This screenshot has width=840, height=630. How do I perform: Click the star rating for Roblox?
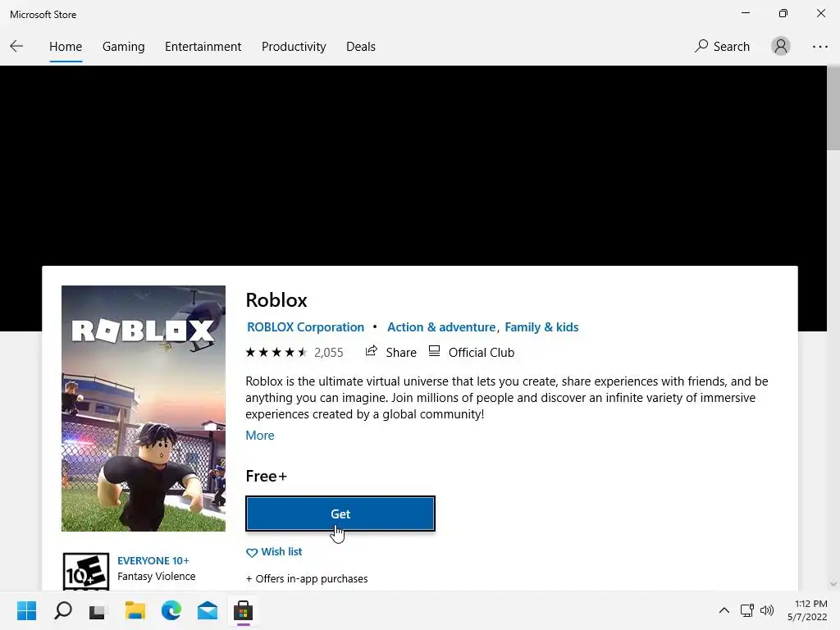tap(276, 353)
